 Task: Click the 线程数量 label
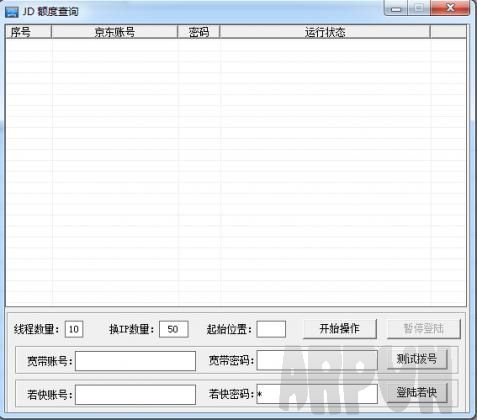37,329
